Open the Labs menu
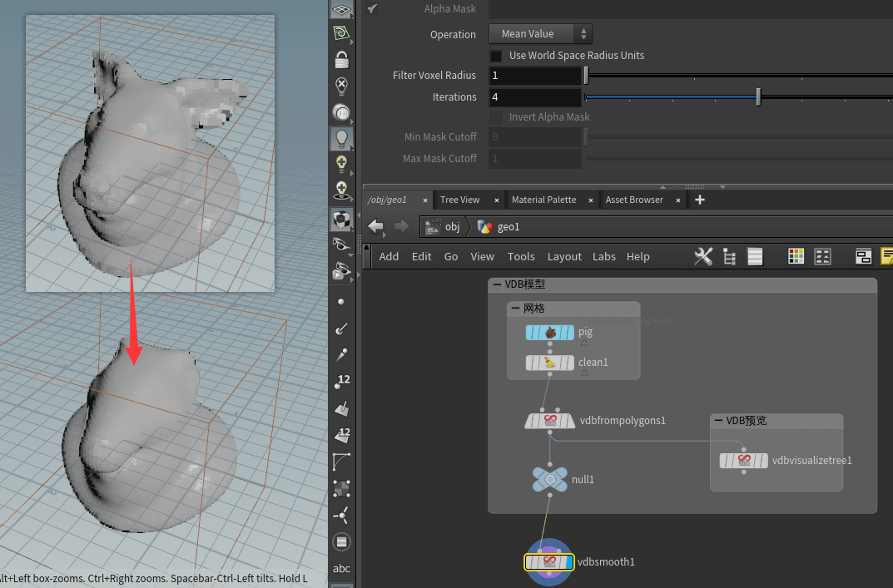This screenshot has width=893, height=588. tap(603, 256)
